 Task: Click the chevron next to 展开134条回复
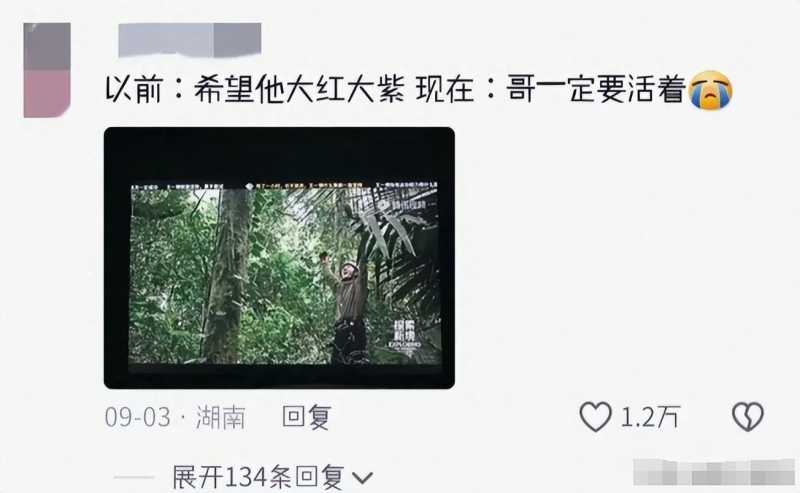click(x=363, y=478)
